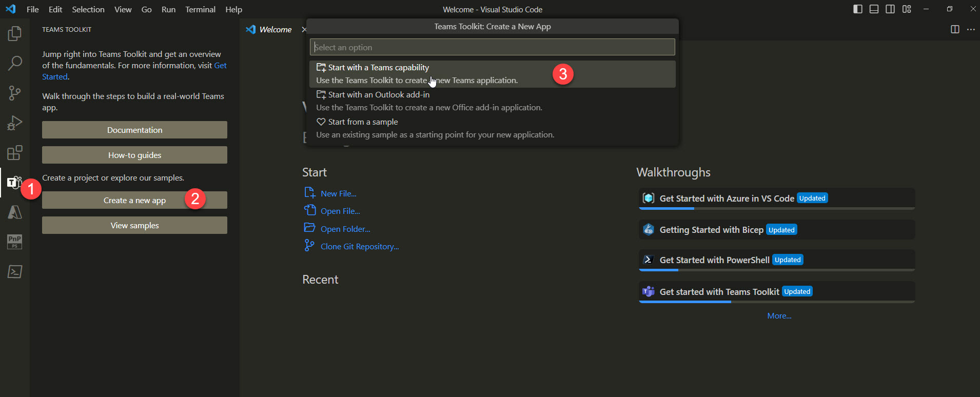Viewport: 980px width, 397px height.
Task: Open the PnP PowerShell activity bar icon
Action: tap(15, 242)
